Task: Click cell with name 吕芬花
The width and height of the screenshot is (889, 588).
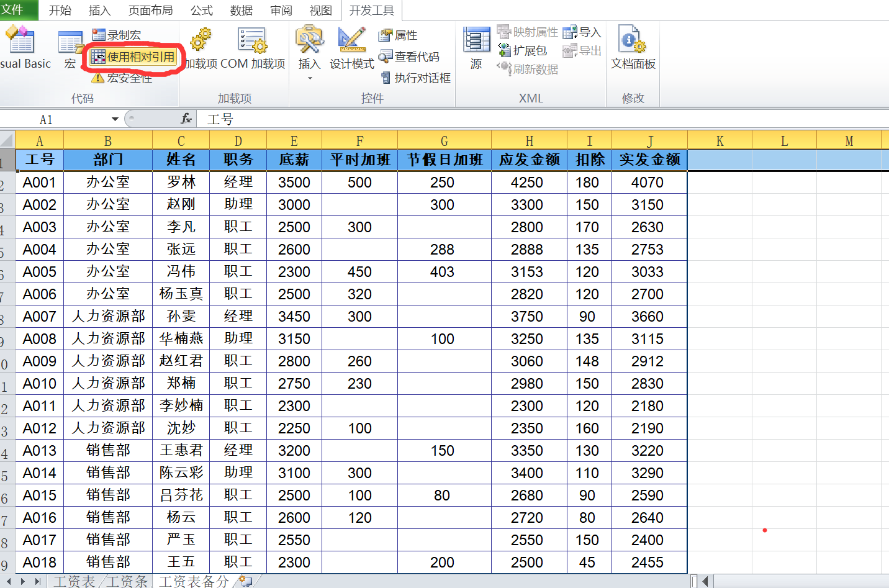Action: pos(181,495)
